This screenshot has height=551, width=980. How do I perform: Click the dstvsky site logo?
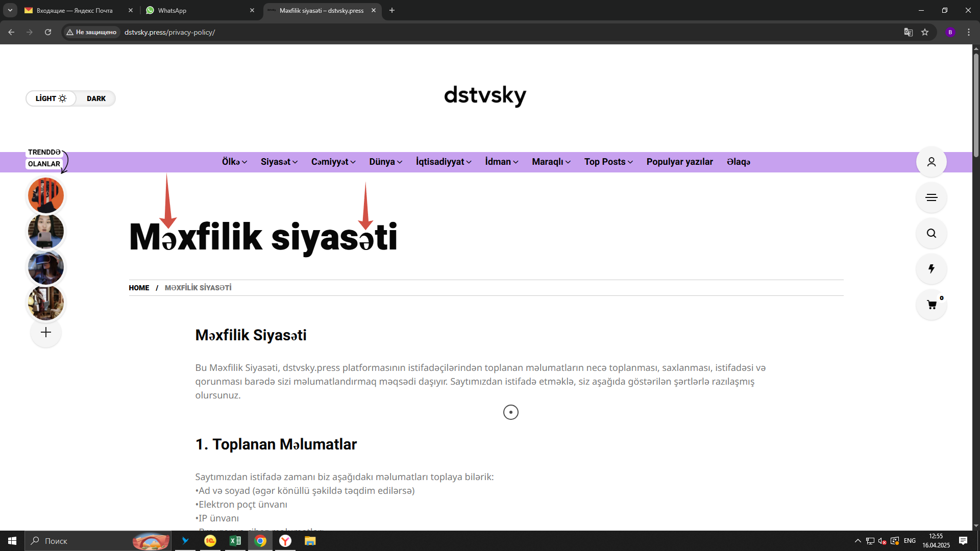point(485,95)
